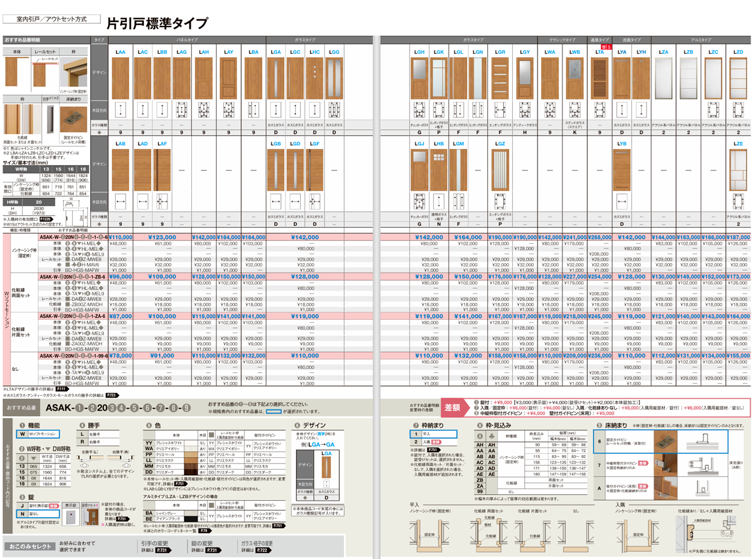Open the P.111 page reference
756x559 pixels.
61,389
